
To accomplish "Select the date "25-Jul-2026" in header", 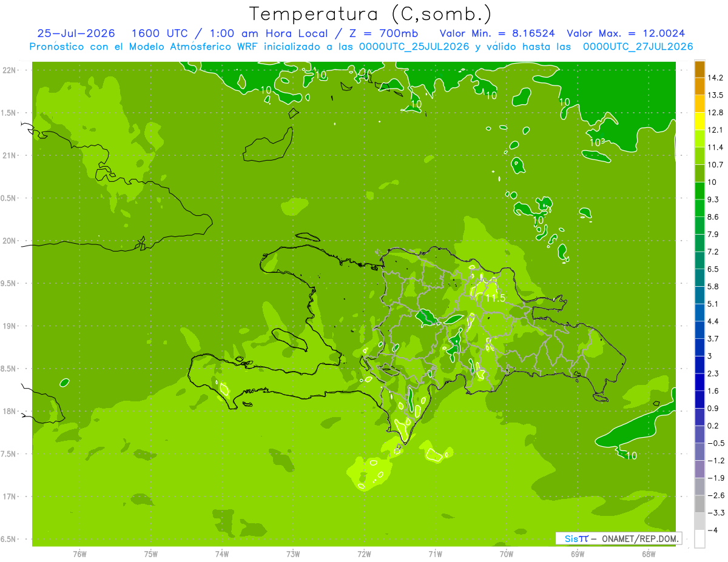I will (78, 33).
